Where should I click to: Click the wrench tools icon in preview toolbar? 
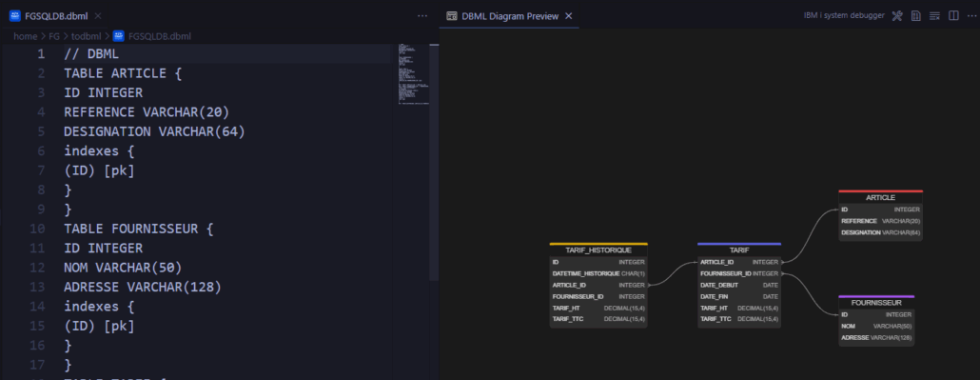(x=897, y=15)
